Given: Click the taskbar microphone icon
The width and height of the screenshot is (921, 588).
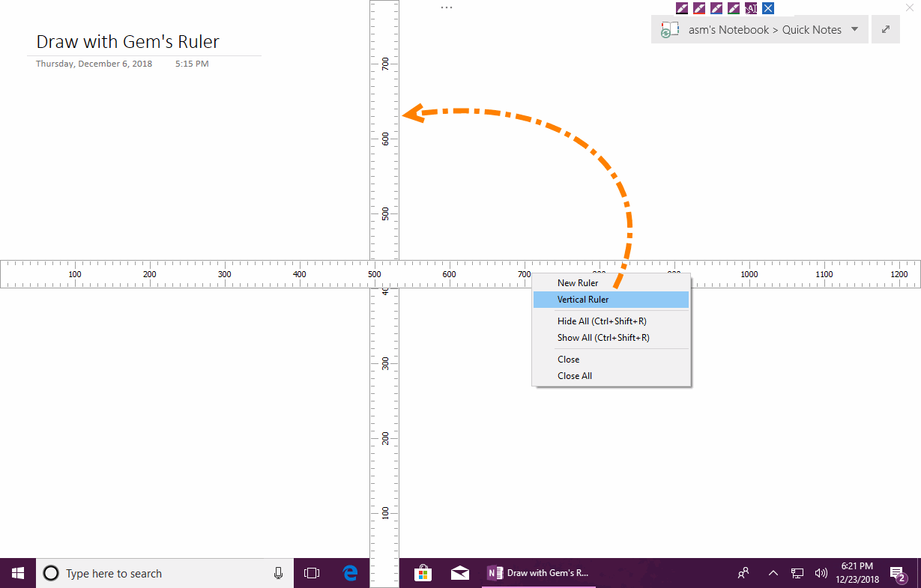Looking at the screenshot, I should pos(278,573).
